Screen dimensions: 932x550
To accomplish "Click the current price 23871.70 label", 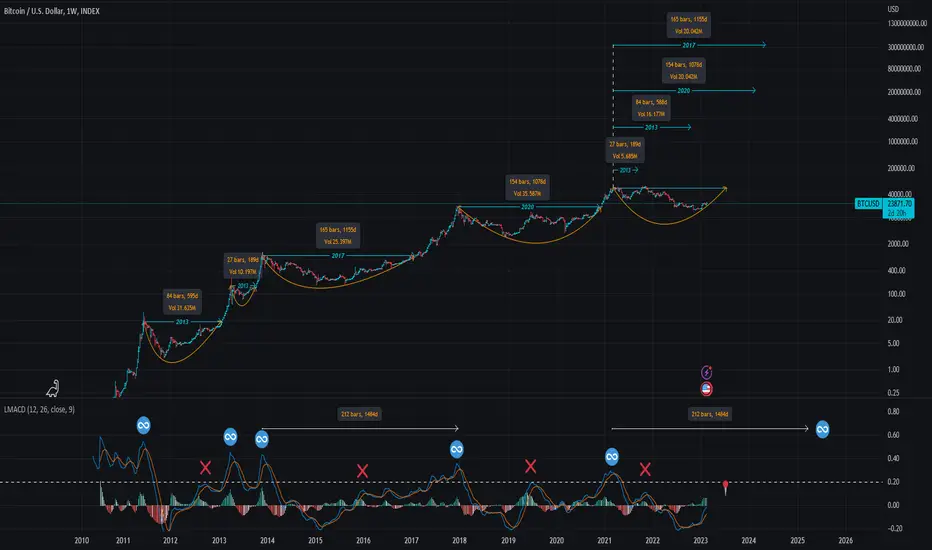I will pos(899,203).
